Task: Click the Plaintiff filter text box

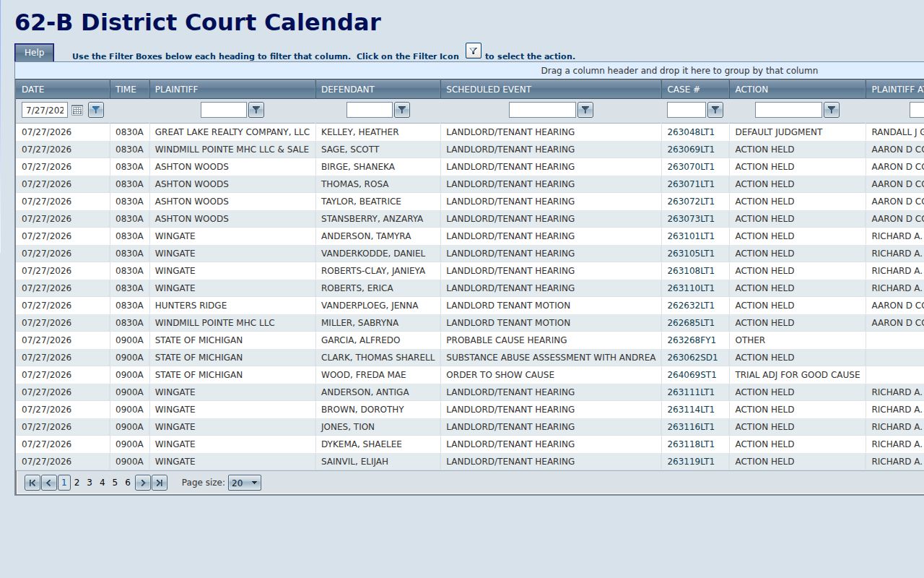Action: 224,110
